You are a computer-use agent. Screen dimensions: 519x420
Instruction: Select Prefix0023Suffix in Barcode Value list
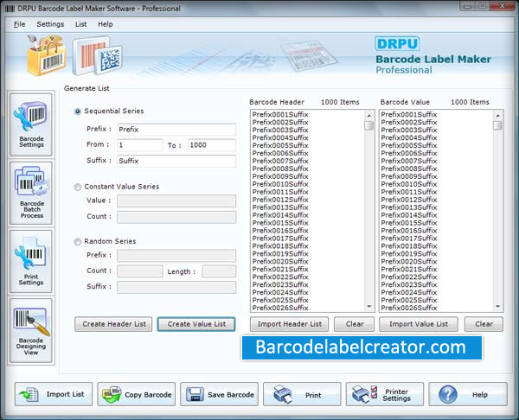point(409,284)
